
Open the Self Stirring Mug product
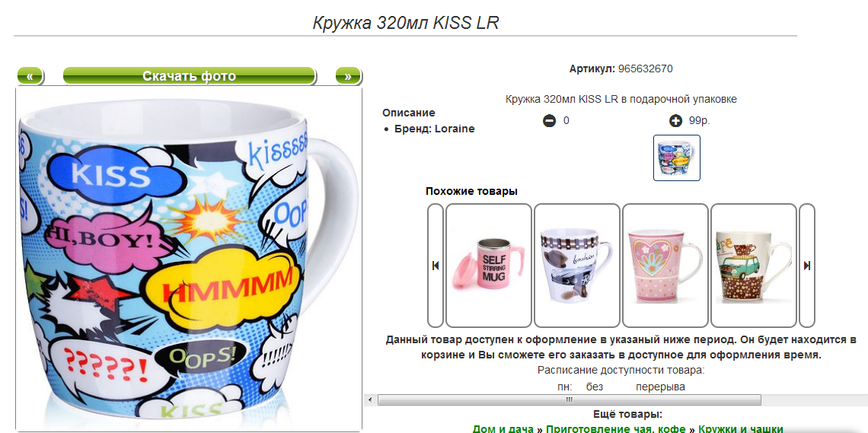(x=489, y=266)
